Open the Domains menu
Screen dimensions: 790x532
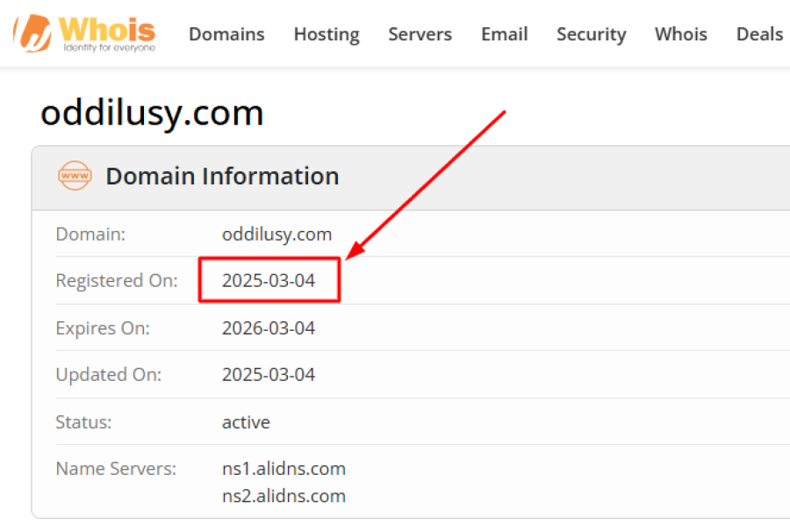[x=226, y=34]
